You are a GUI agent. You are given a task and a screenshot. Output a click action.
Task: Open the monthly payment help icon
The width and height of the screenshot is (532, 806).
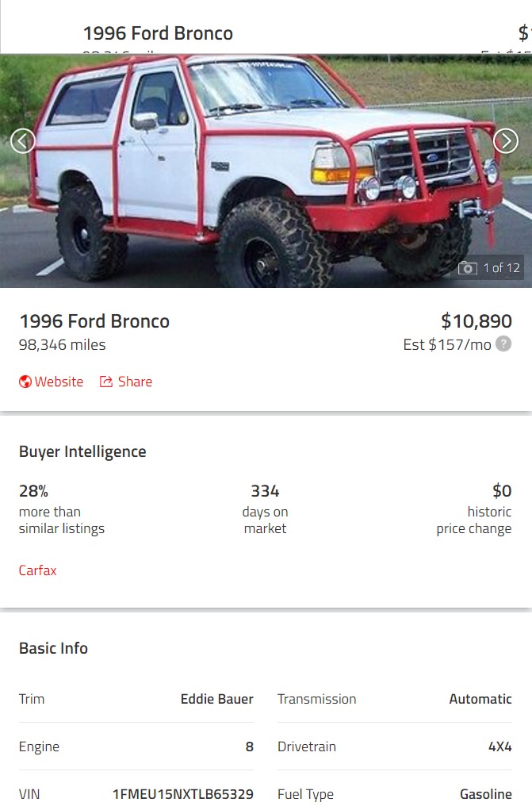(x=503, y=344)
